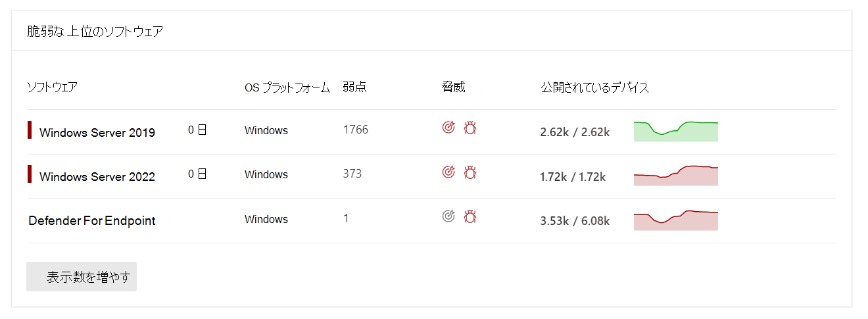
Task: Open the Windows Server 2019 software entry
Action: point(97,133)
